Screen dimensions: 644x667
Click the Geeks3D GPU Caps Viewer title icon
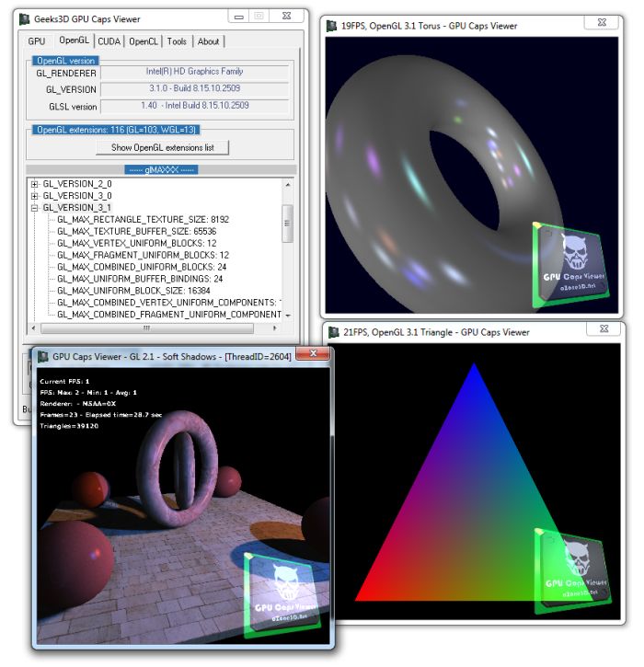tap(25, 18)
